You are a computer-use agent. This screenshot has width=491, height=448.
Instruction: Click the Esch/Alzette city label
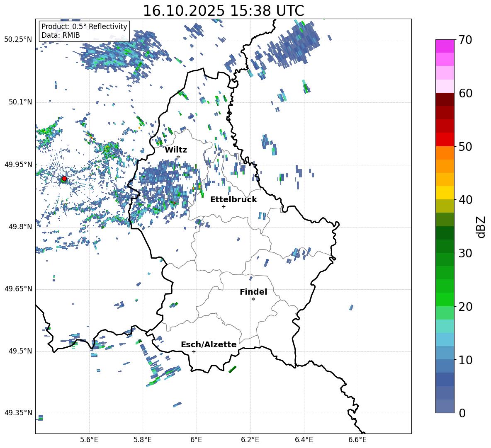click(x=209, y=344)
